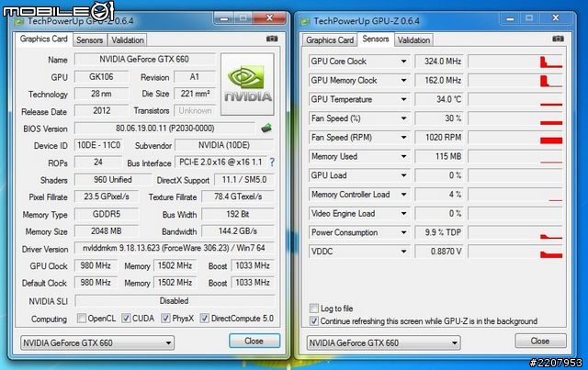Open Validation tab in right window
The image size is (588, 370).
tap(414, 40)
